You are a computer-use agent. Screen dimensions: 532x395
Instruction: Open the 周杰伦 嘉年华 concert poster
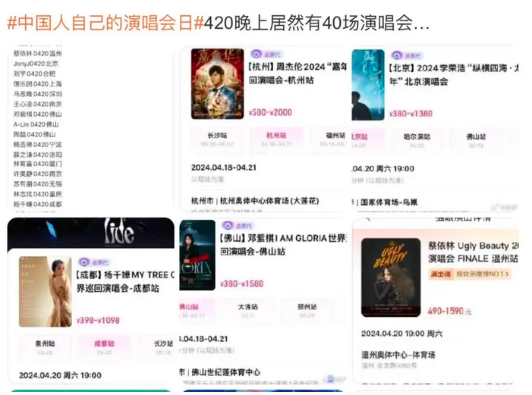pos(218,84)
